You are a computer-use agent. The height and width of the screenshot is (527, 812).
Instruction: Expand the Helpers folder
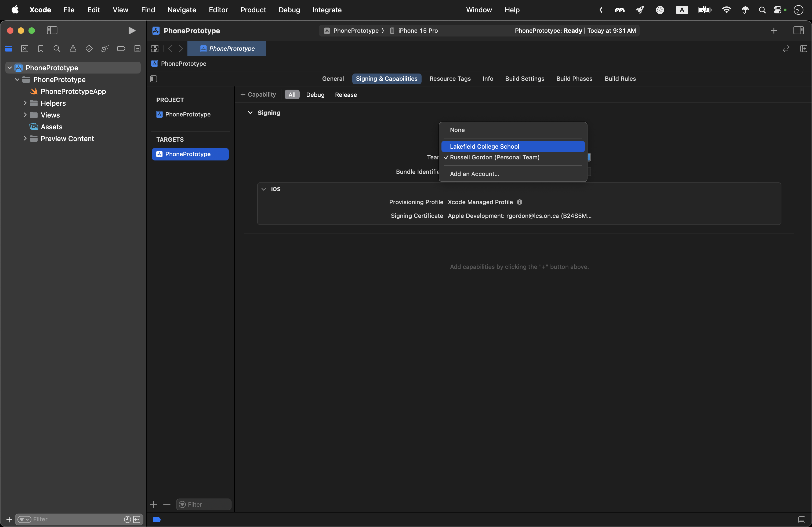pos(25,103)
